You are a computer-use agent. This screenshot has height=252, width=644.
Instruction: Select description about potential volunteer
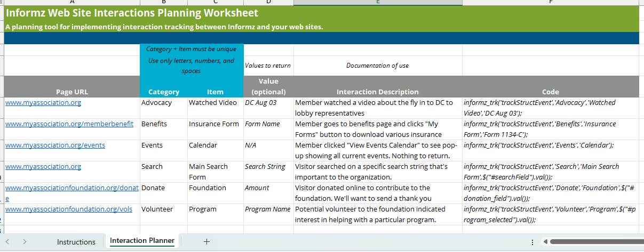[x=378, y=214]
